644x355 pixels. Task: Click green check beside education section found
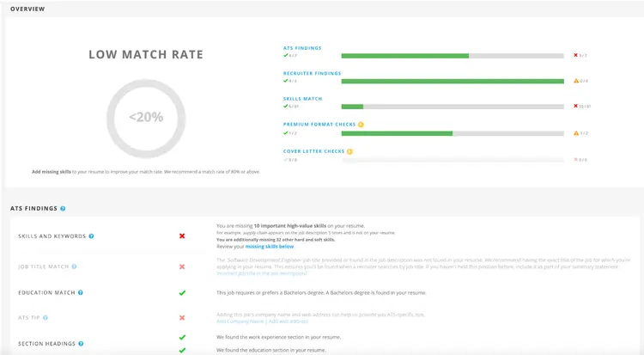pyautogui.click(x=182, y=351)
